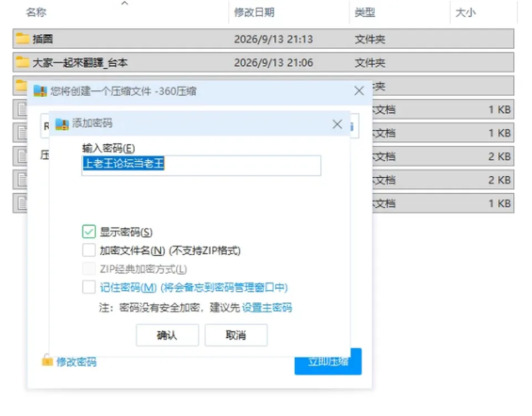Cancel the password dialog with 取消
This screenshot has height=416, width=532.
(236, 335)
